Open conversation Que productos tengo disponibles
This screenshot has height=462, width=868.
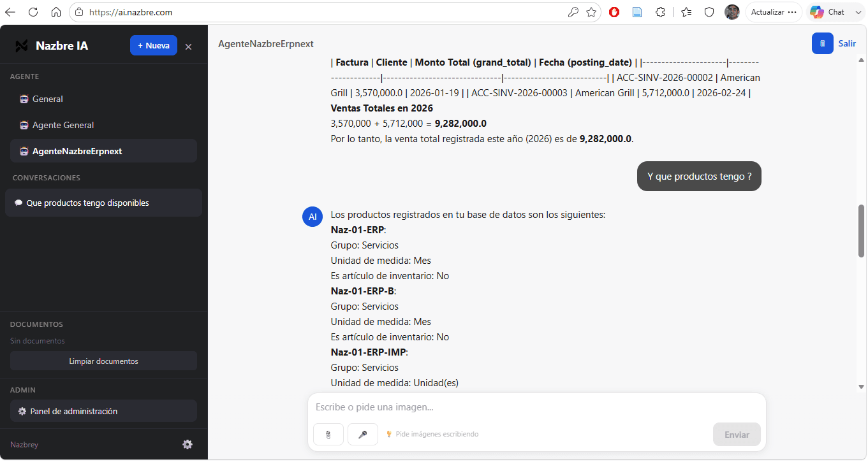[x=103, y=203]
